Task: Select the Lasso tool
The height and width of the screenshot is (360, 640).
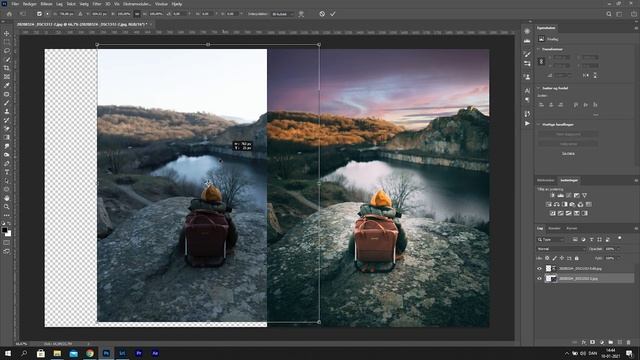Action: tap(7, 51)
